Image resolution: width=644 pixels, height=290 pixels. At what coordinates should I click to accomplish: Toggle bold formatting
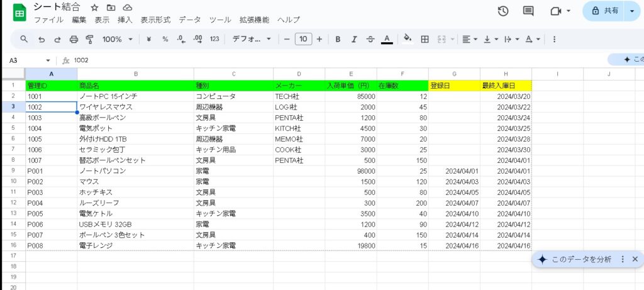pyautogui.click(x=338, y=39)
